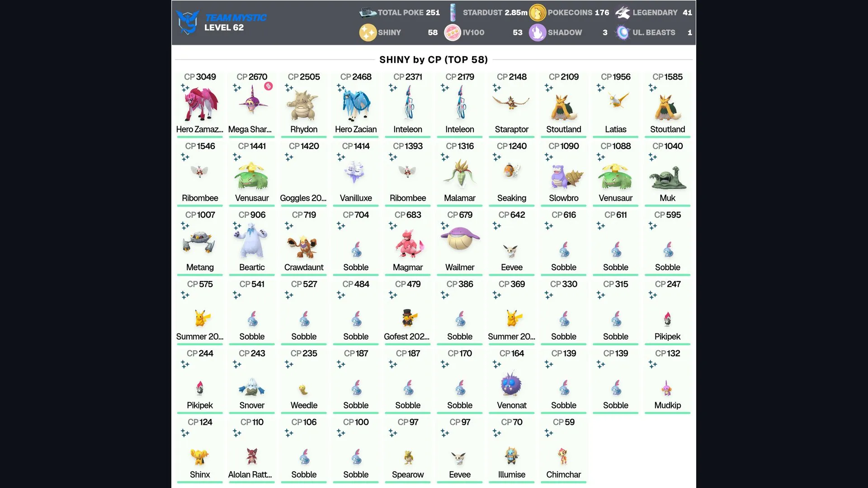Click the purple Shadow flame icon
The width and height of the screenshot is (868, 488).
[x=538, y=33]
